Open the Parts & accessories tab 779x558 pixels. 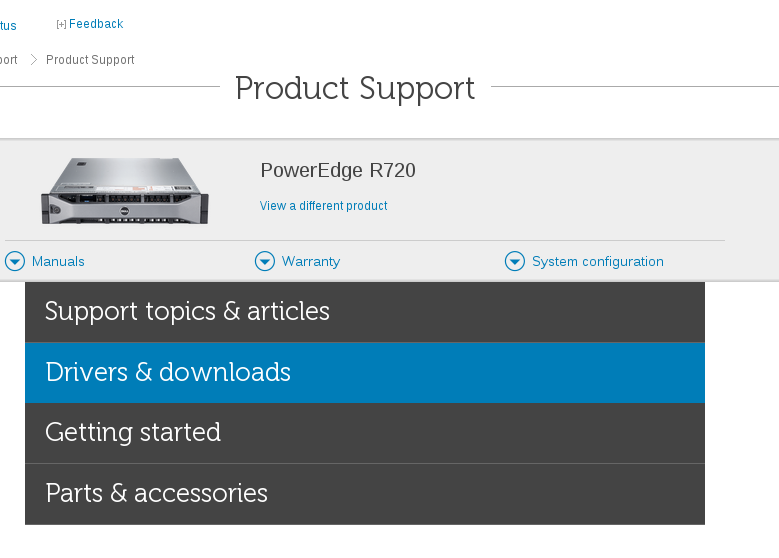[x=365, y=494]
